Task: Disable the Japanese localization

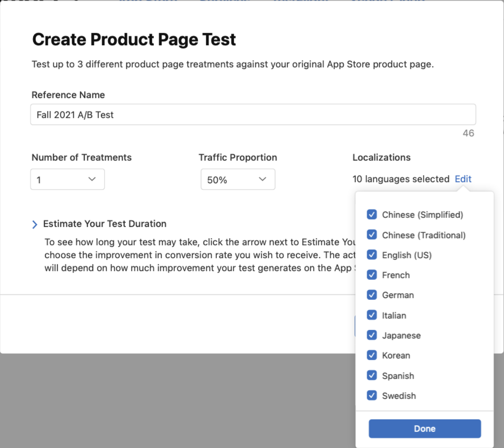Action: tap(372, 335)
